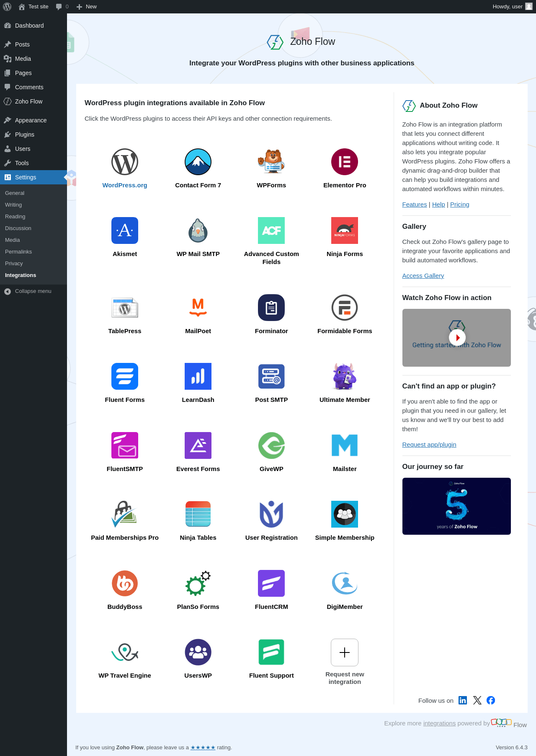Open the New content dropdown in admin bar
The image size is (536, 756).
87,7
